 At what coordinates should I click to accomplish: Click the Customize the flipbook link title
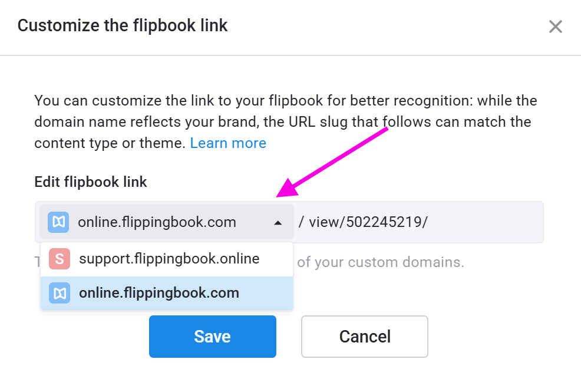(123, 25)
